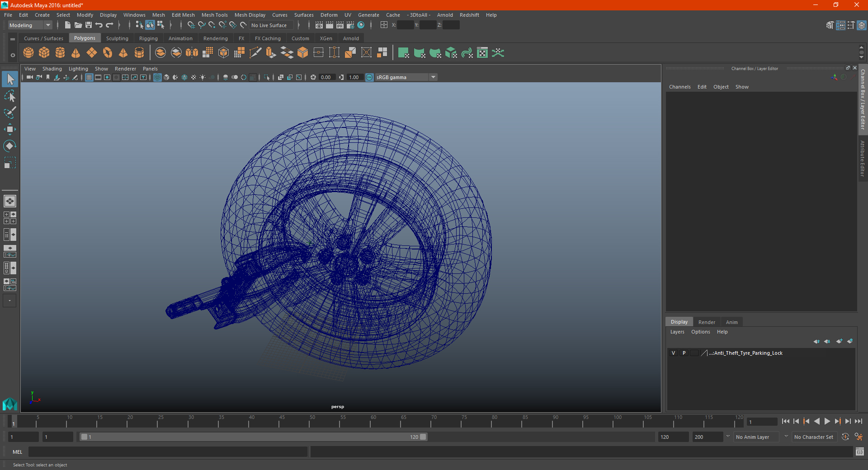The height and width of the screenshot is (470, 868).
Task: Switch to the Anim layer tab
Action: click(731, 322)
